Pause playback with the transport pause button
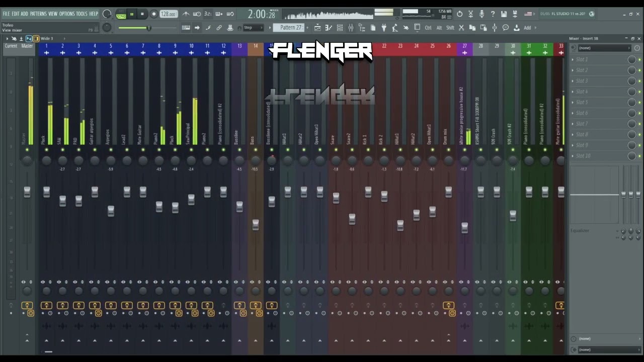This screenshot has width=644, height=362. [x=132, y=14]
